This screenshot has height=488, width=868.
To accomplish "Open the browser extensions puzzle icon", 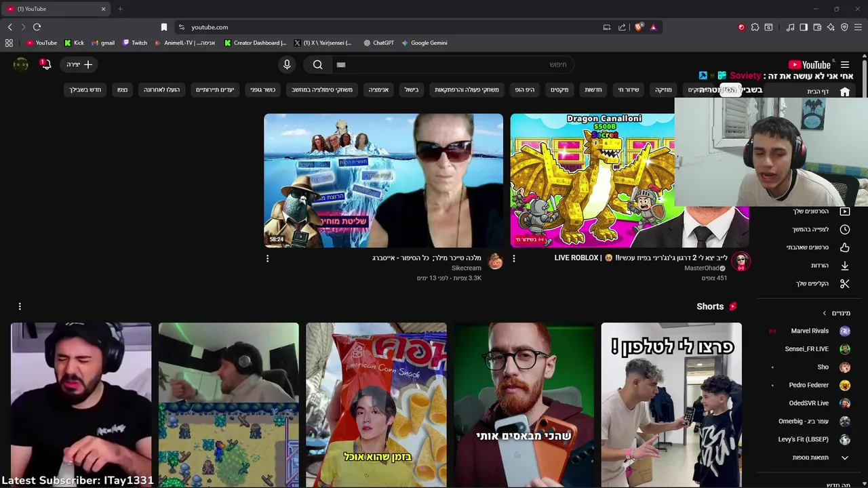I will click(x=755, y=27).
